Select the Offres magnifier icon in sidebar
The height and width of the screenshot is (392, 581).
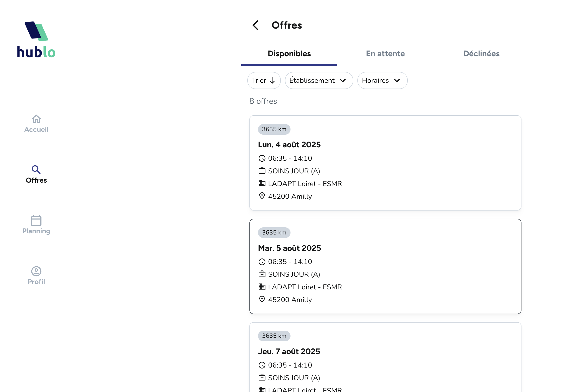coord(36,170)
